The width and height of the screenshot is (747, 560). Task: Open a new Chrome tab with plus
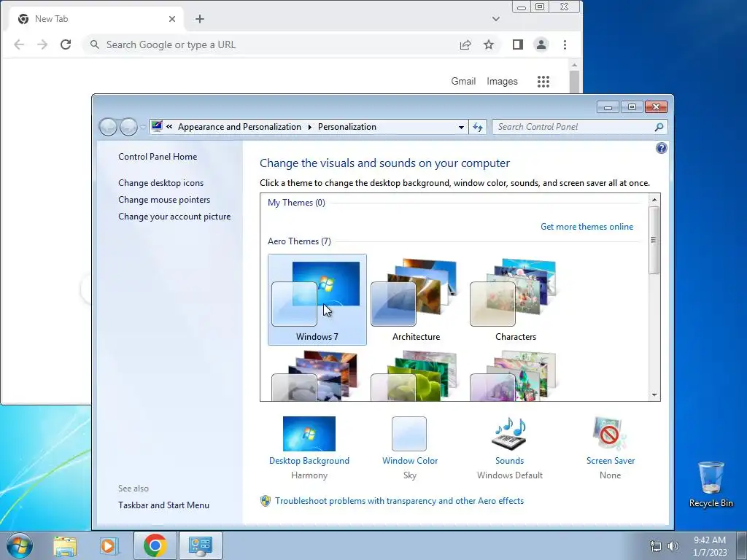200,19
